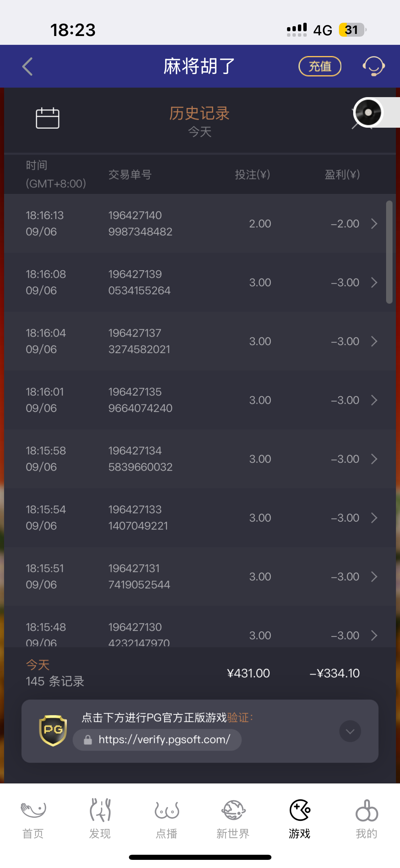
Task: Open customer service headset icon
Action: tap(374, 66)
